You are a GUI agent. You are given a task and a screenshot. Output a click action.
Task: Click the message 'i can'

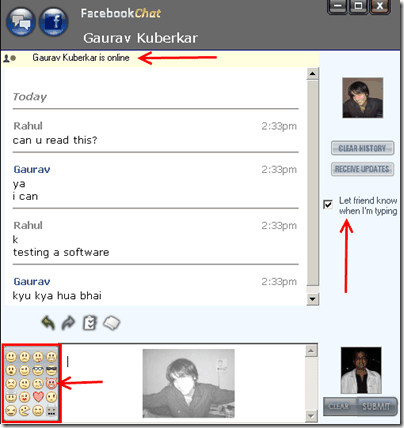25,196
